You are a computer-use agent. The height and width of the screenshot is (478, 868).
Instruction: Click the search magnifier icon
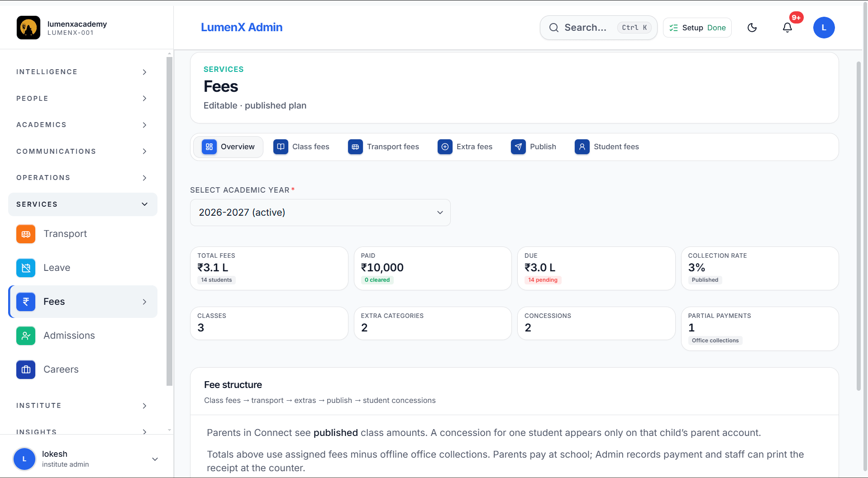(553, 28)
